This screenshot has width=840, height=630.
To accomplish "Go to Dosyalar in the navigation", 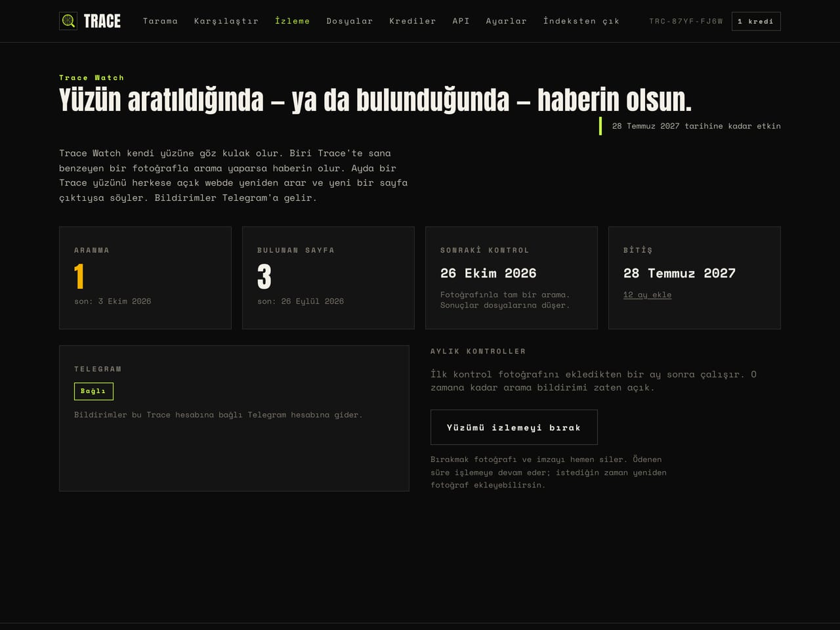I will point(350,21).
